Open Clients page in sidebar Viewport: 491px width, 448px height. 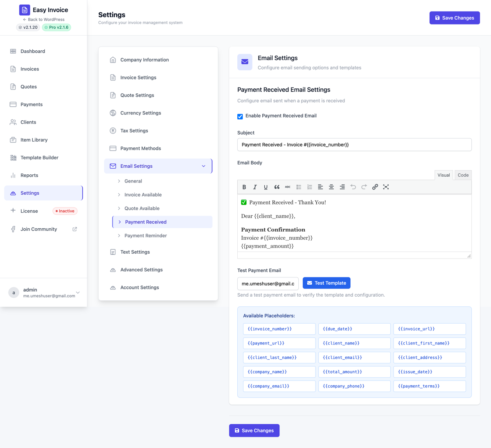43,122
